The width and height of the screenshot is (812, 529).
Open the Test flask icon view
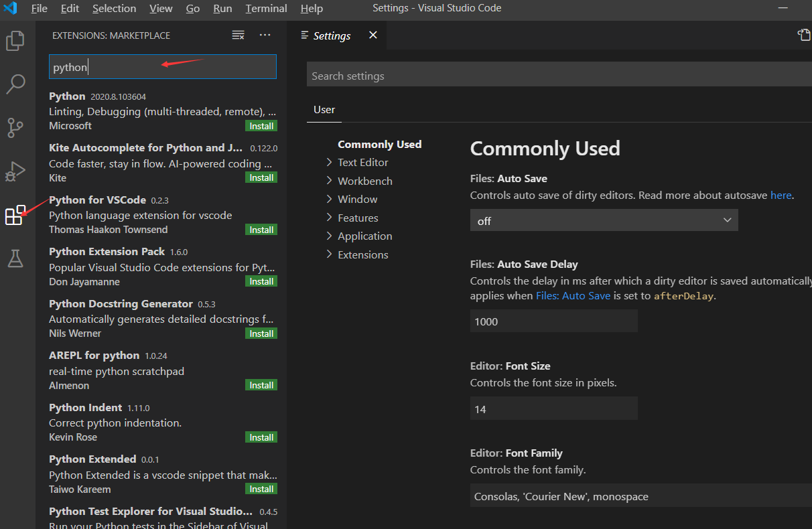pos(15,258)
